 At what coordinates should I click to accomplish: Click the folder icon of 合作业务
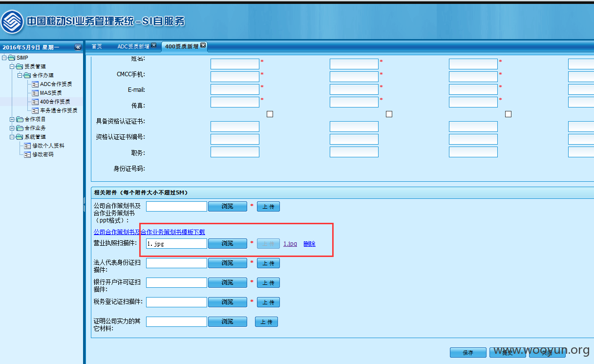(19, 128)
